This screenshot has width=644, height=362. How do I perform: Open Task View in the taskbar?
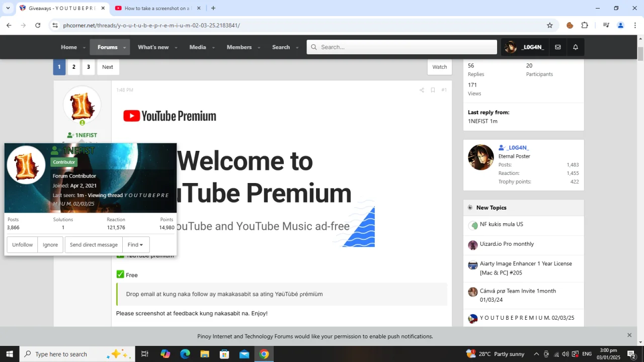point(144,354)
